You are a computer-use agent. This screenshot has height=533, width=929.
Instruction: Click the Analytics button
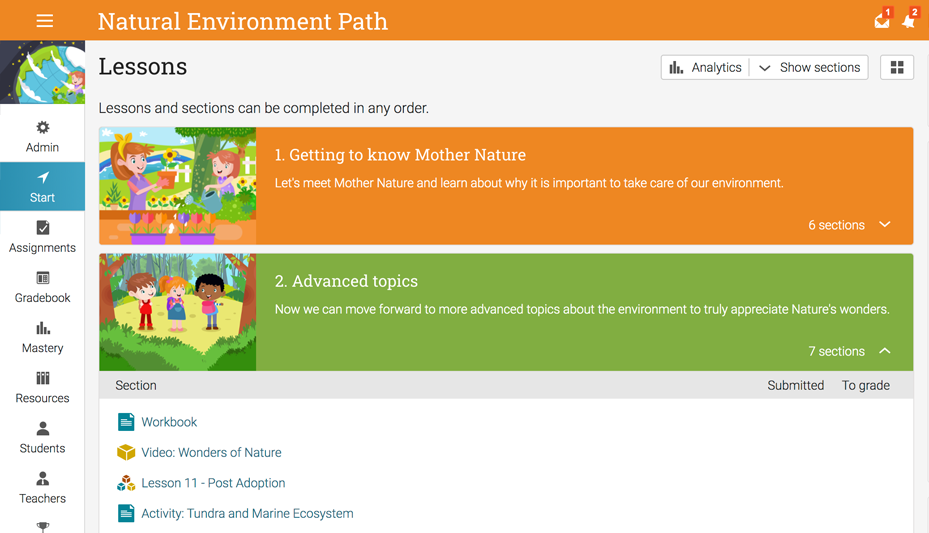(705, 68)
